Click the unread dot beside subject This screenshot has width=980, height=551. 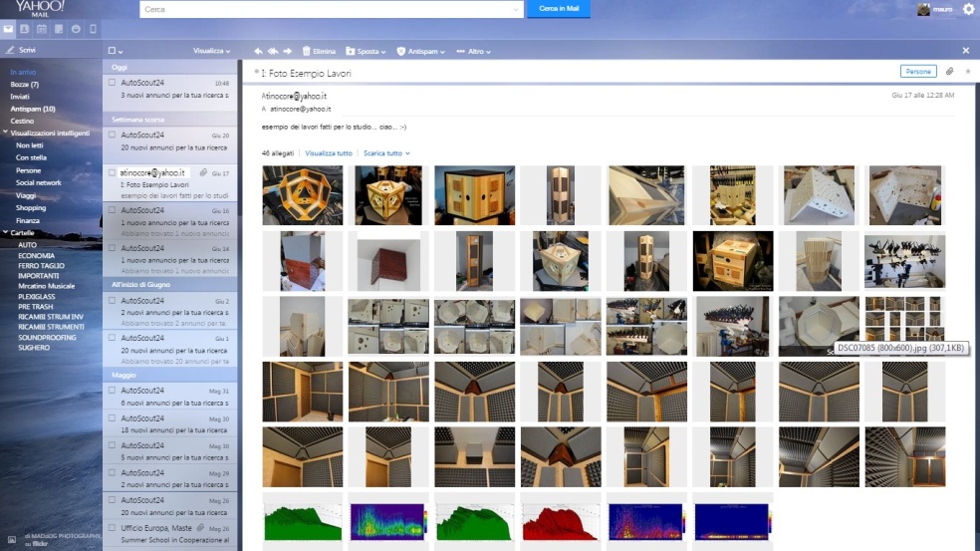(x=256, y=73)
